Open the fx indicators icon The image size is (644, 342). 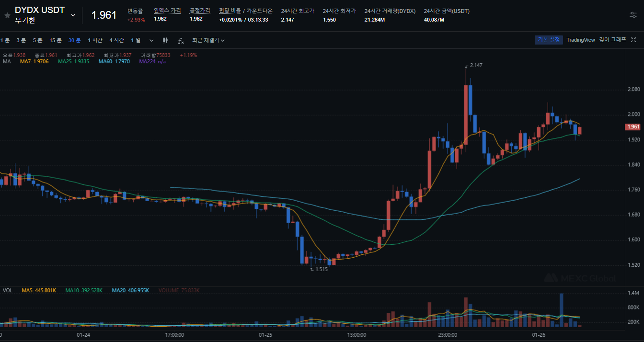click(181, 41)
